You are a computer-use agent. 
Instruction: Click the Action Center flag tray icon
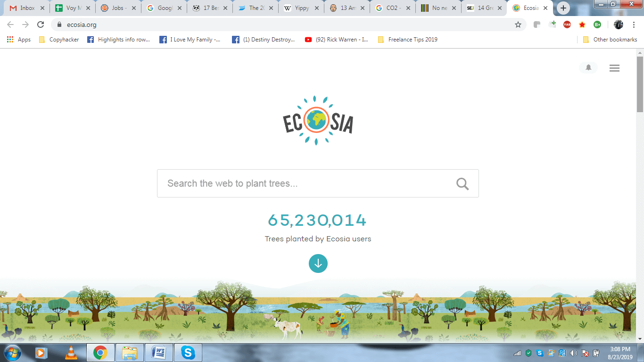pyautogui.click(x=585, y=353)
